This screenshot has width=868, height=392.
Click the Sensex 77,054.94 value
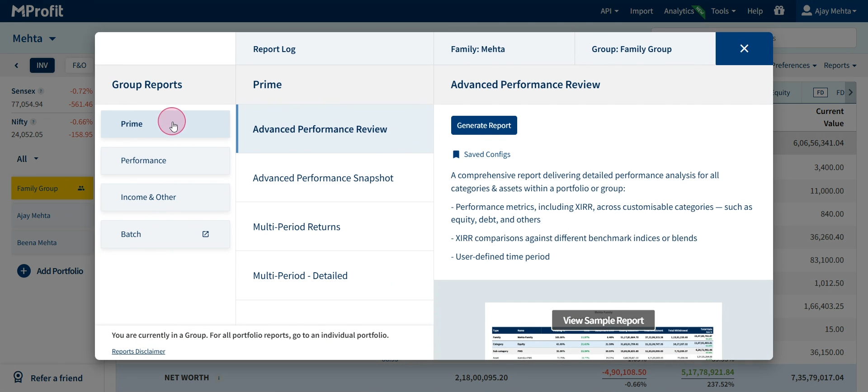click(x=27, y=104)
